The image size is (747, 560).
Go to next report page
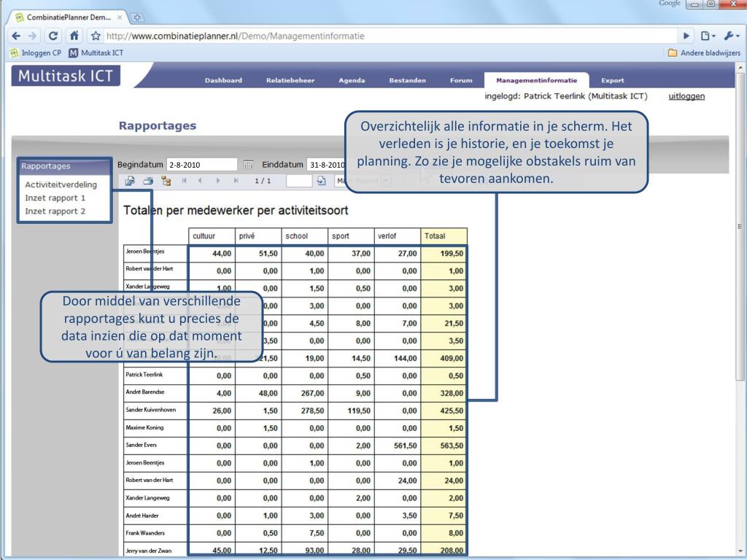(x=218, y=181)
